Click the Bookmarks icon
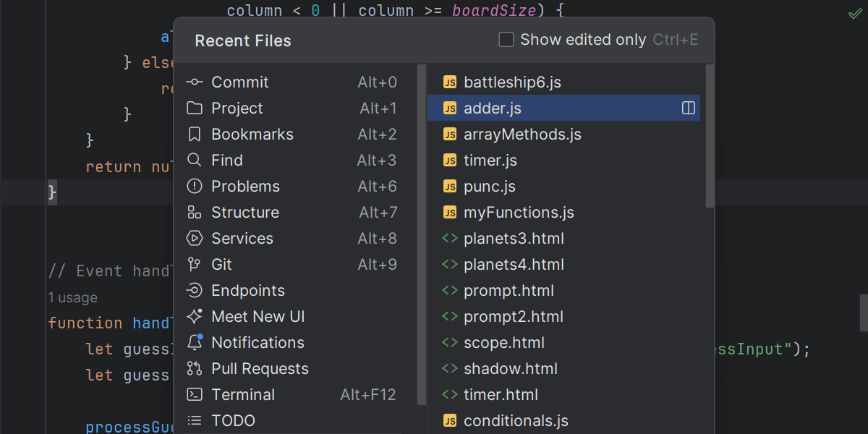Image resolution: width=868 pixels, height=434 pixels. pos(194,135)
